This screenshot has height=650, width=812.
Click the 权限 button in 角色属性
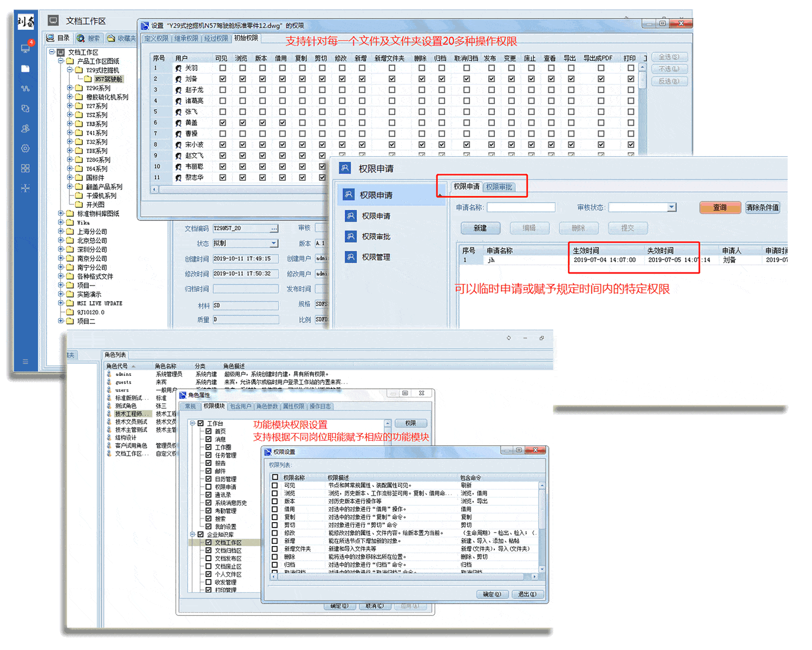point(411,423)
